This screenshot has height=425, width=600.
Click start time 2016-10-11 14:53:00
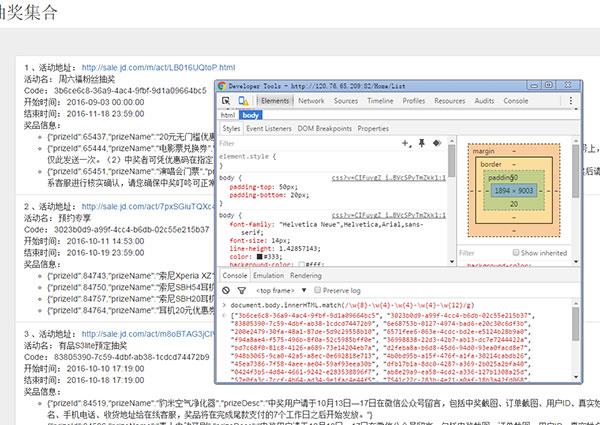click(x=105, y=241)
